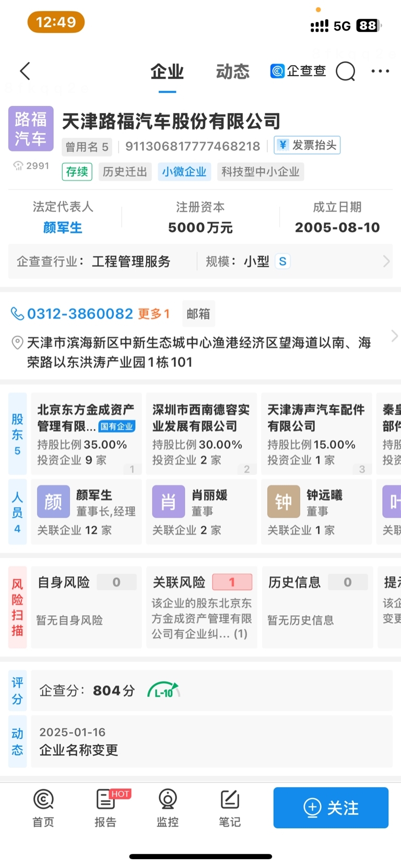The width and height of the screenshot is (401, 868).
Task: Open the search magnifier icon
Action: click(x=345, y=71)
